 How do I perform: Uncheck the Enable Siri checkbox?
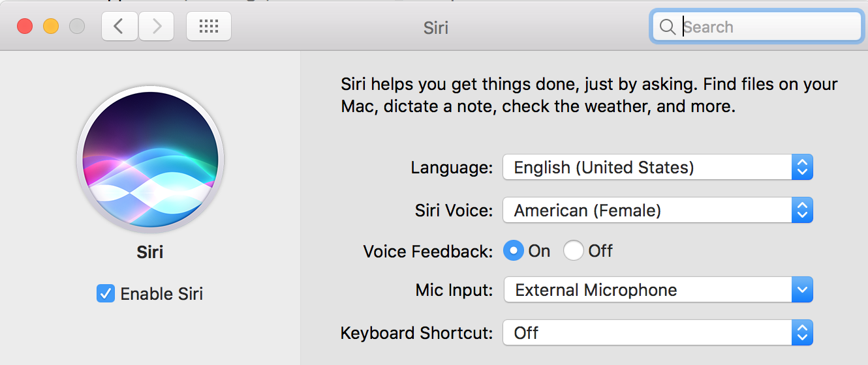(x=105, y=293)
